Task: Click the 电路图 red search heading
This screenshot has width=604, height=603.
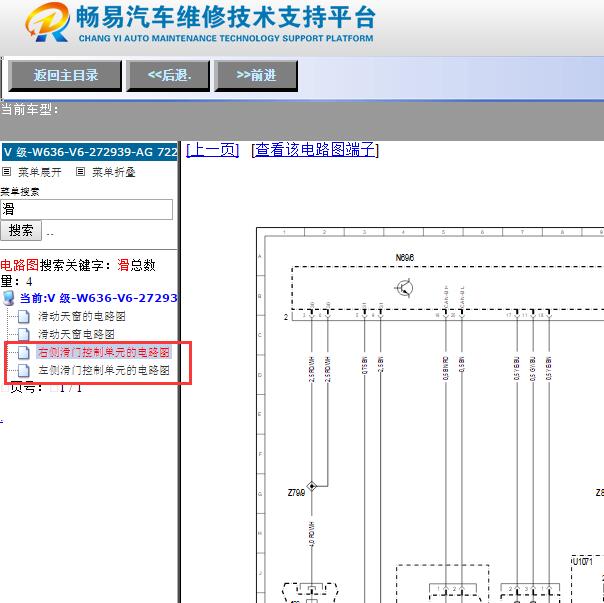Action: (x=19, y=265)
